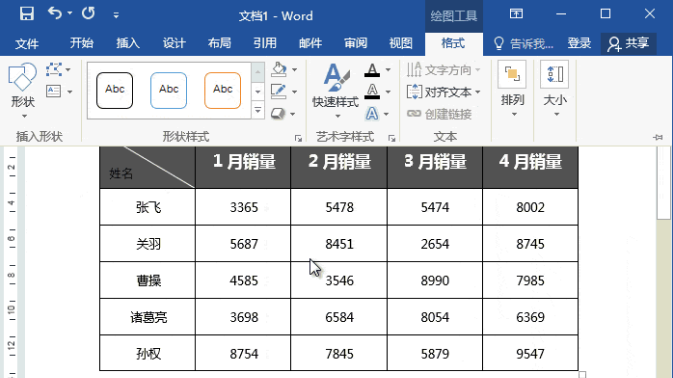Open the WordArt styles dialog launcher
Screen dimensions: 673x378
(x=391, y=138)
